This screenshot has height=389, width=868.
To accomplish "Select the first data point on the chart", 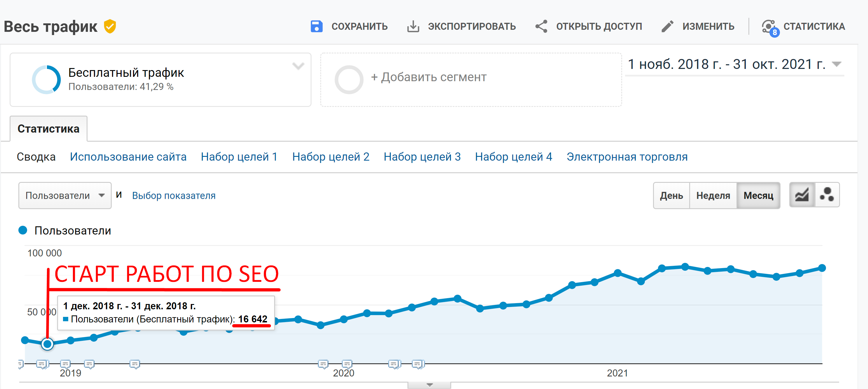I will [24, 340].
